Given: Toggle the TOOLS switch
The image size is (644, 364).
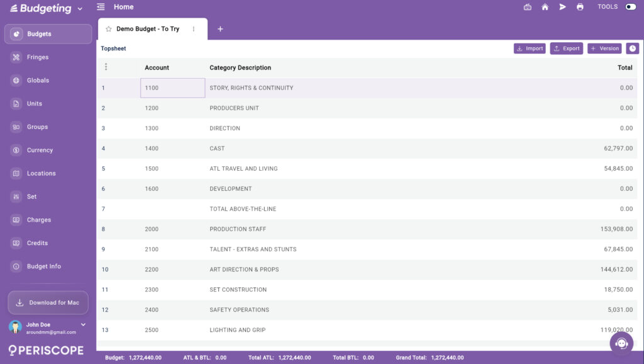Looking at the screenshot, I should pyautogui.click(x=630, y=7).
